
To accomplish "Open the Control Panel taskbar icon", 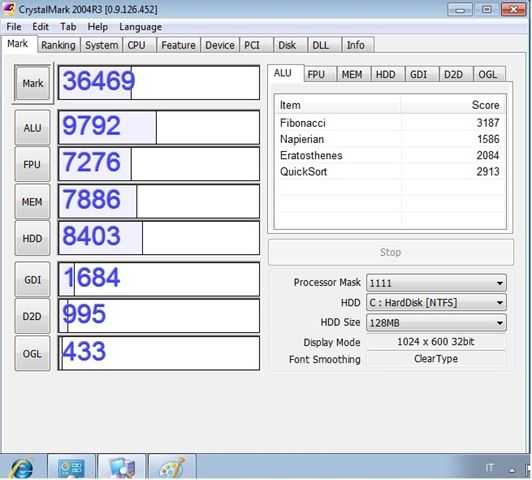I will coord(72,467).
